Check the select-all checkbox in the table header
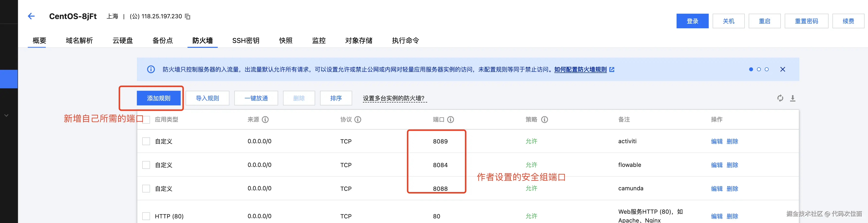868x223 pixels. point(146,119)
